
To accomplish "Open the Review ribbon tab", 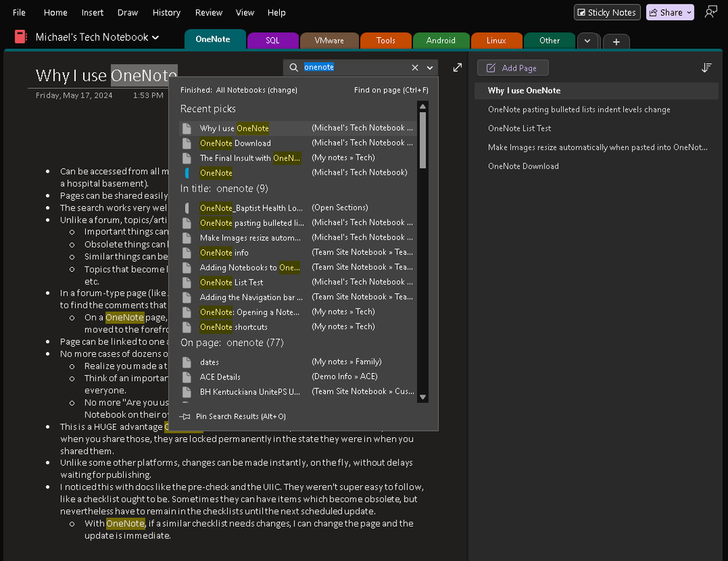I will pyautogui.click(x=208, y=12).
